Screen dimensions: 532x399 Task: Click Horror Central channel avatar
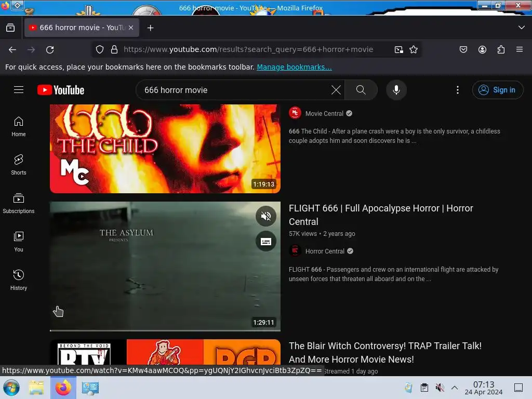pos(295,251)
